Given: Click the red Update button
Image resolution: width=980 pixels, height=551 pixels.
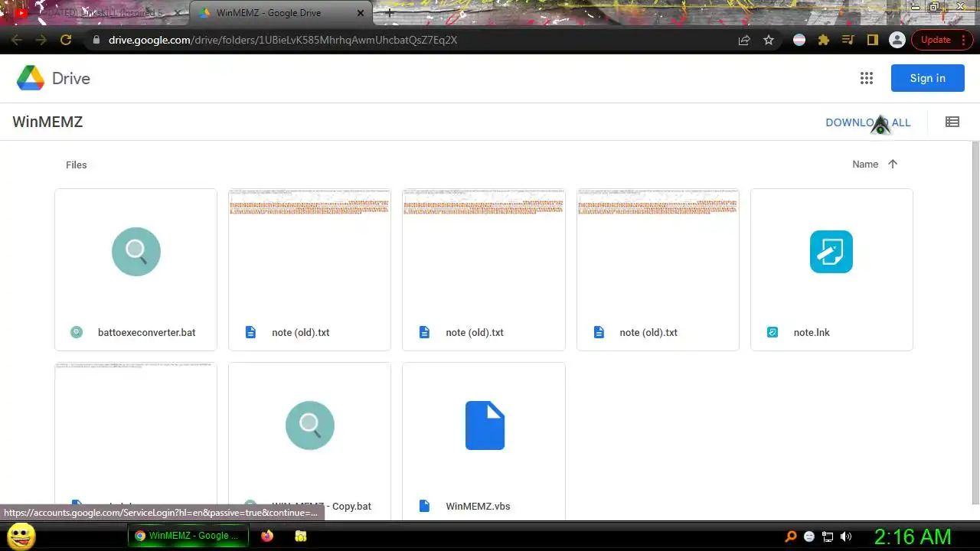Looking at the screenshot, I should tap(942, 40).
